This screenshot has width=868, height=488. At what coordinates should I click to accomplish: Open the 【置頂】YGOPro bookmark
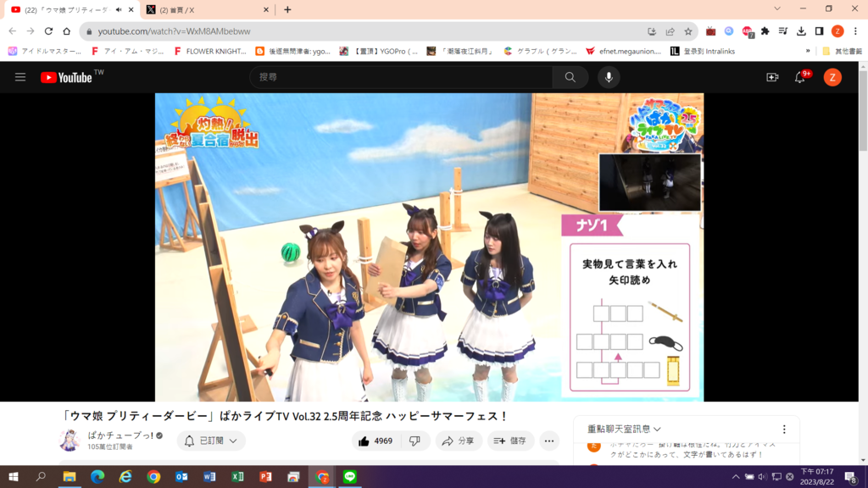(x=379, y=52)
